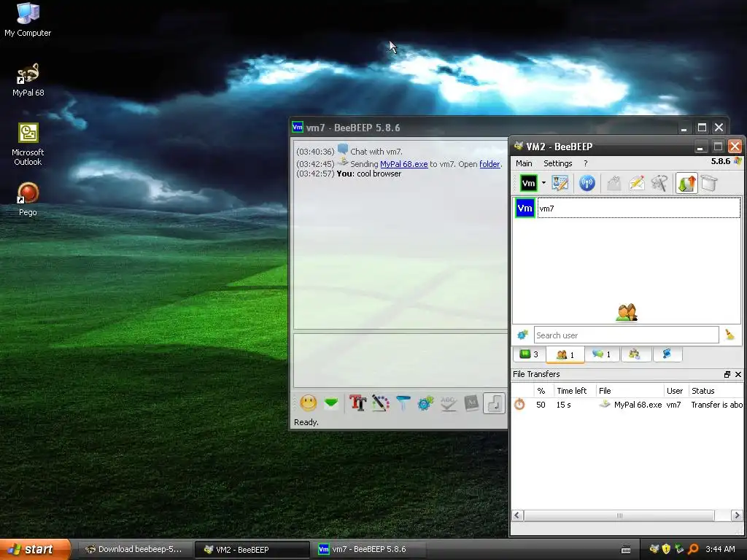
Task: Click magnifier icon in system tray
Action: click(693, 550)
